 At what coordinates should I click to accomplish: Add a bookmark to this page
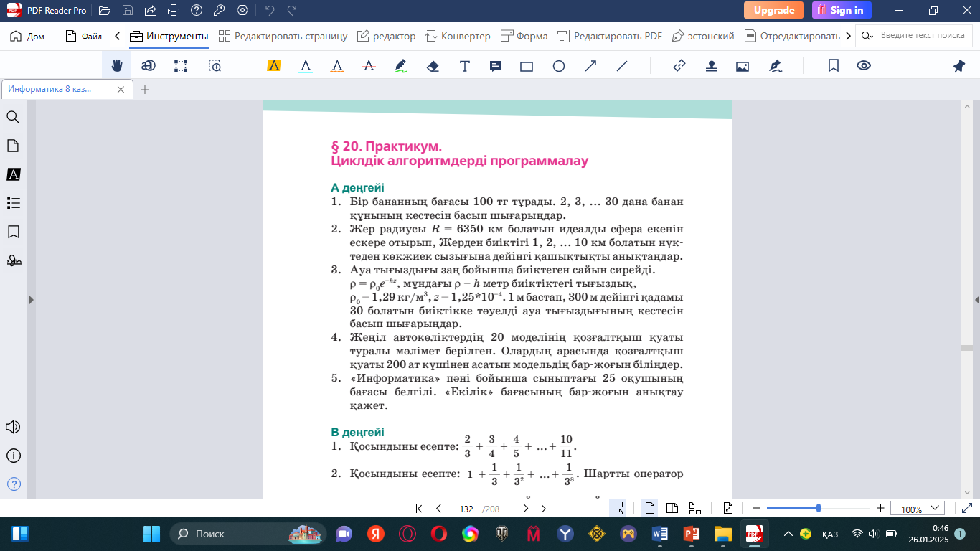coord(834,66)
